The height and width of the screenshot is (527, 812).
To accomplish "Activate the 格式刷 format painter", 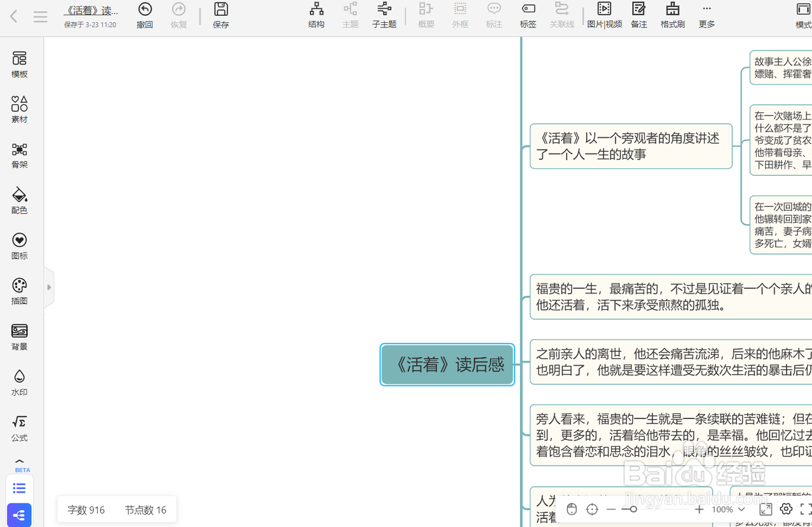I will click(672, 16).
